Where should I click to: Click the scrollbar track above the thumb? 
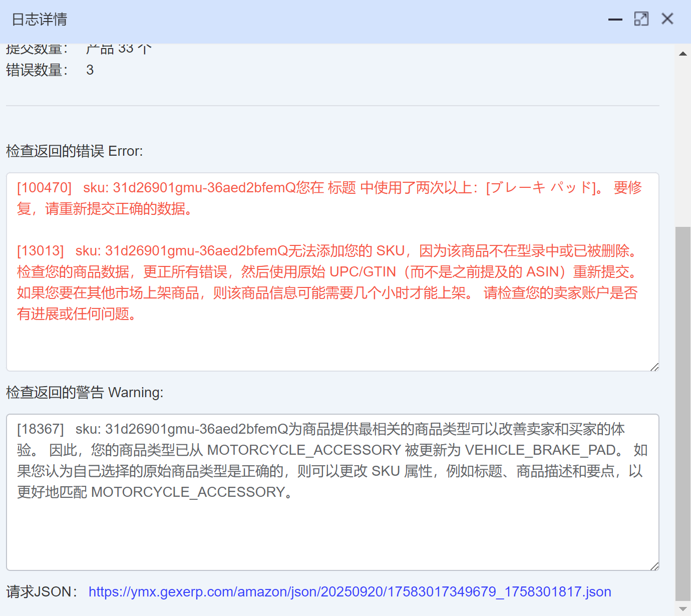[682, 140]
